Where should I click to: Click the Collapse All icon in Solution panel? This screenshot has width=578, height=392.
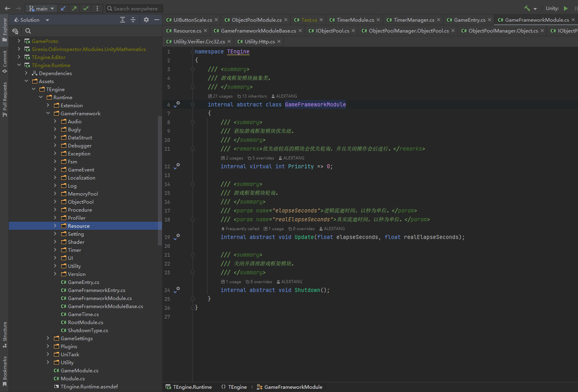click(133, 20)
